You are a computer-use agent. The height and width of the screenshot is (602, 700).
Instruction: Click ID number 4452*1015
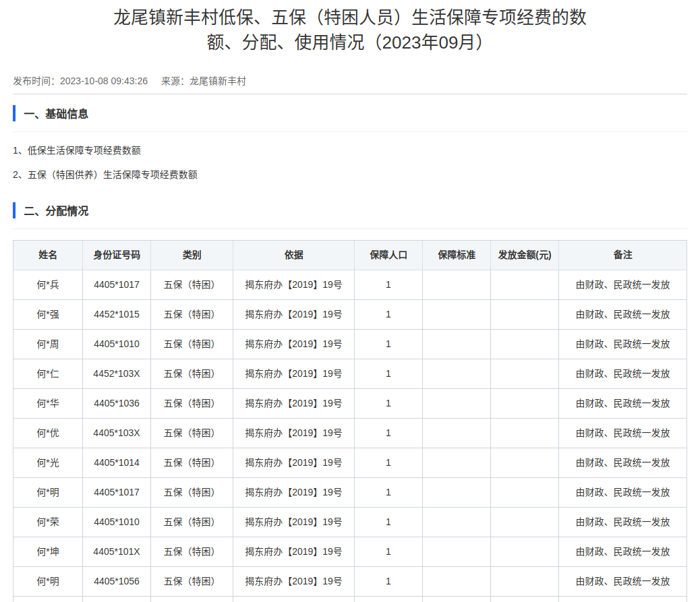(x=117, y=315)
